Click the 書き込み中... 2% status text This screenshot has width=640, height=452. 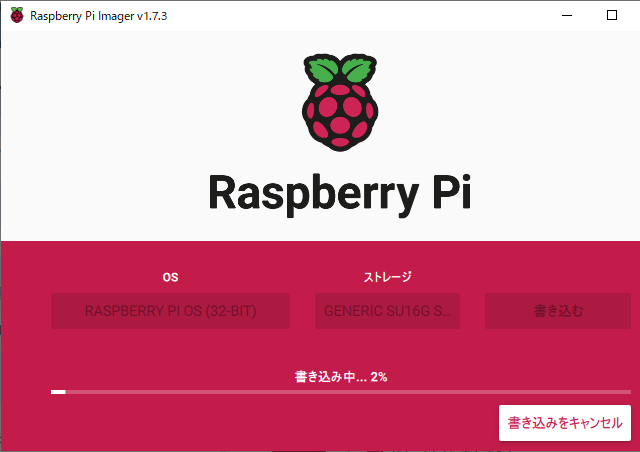(341, 376)
